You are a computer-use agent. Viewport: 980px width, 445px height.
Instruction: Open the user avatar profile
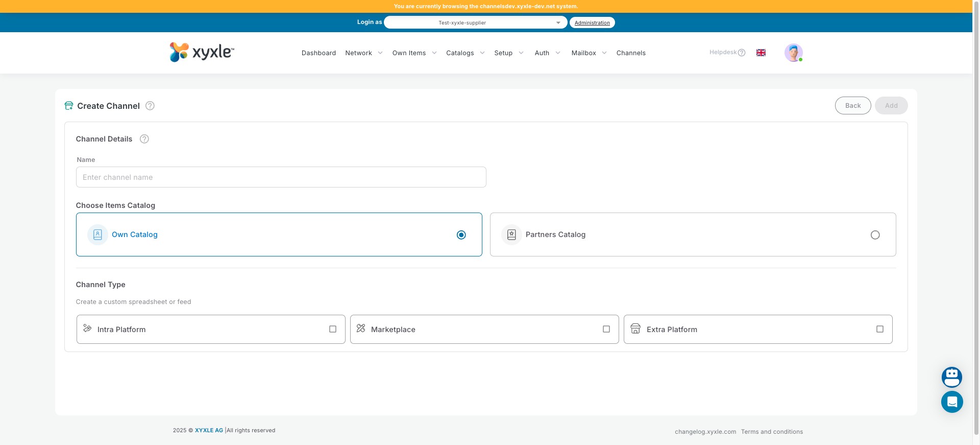tap(793, 53)
